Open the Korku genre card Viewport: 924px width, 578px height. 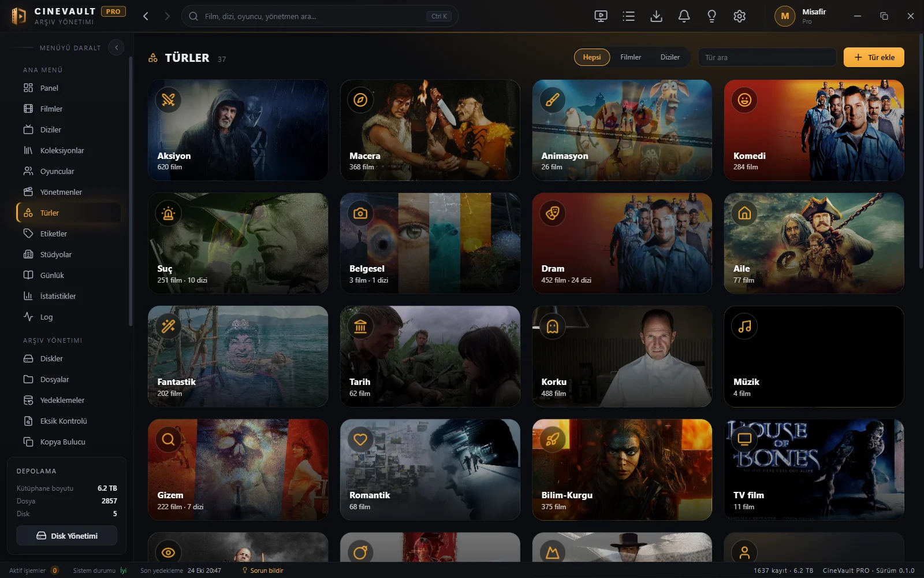coord(622,357)
